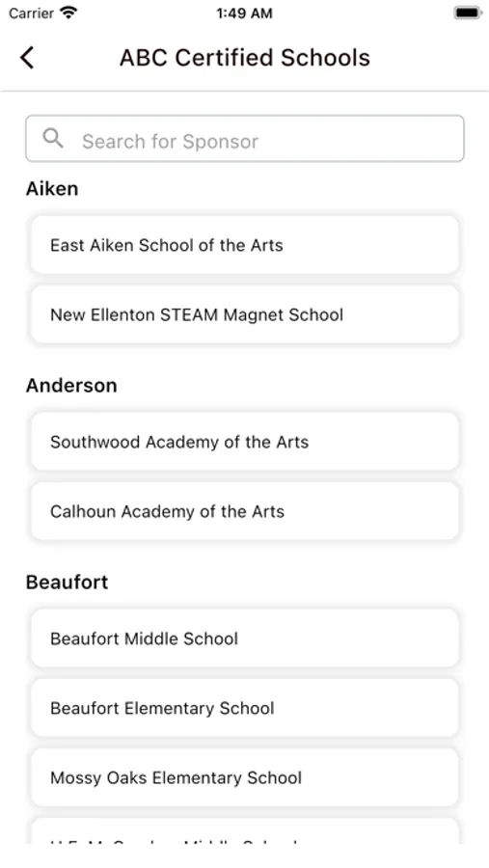Tap the partially visible bottom school card
The width and height of the screenshot is (489, 868).
coord(245,831)
